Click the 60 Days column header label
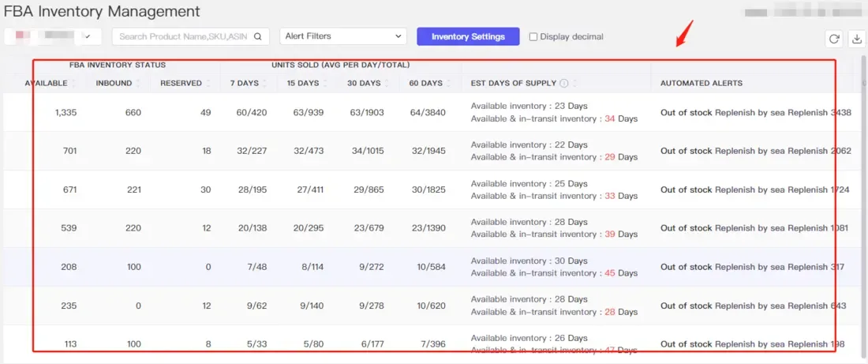Viewport: 868px width, 364px height. pyautogui.click(x=425, y=83)
